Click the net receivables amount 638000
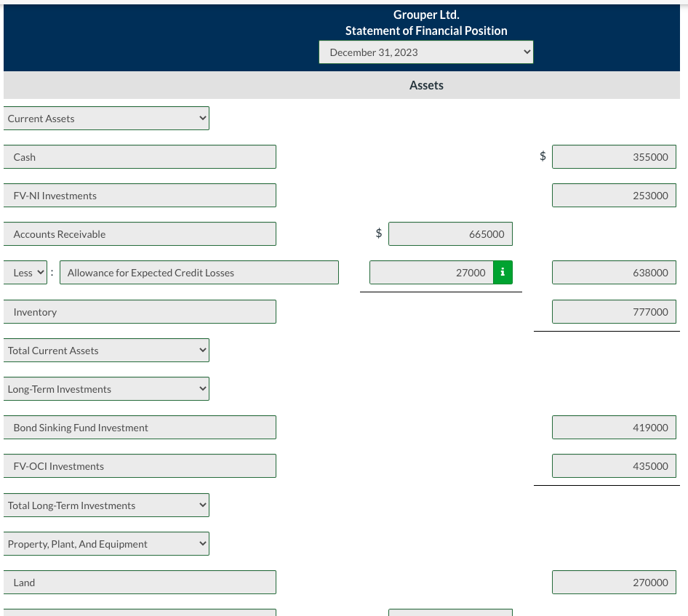 (x=614, y=273)
